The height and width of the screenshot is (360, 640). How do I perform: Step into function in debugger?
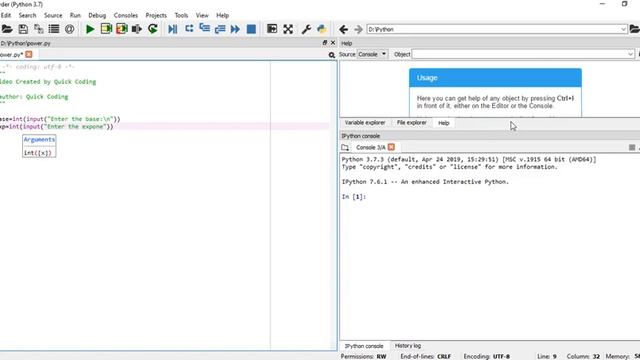point(204,29)
